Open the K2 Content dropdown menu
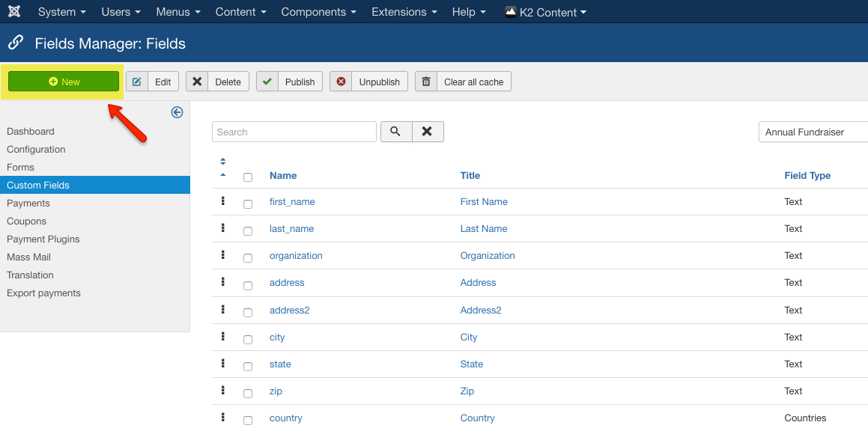This screenshot has height=431, width=868. click(546, 12)
